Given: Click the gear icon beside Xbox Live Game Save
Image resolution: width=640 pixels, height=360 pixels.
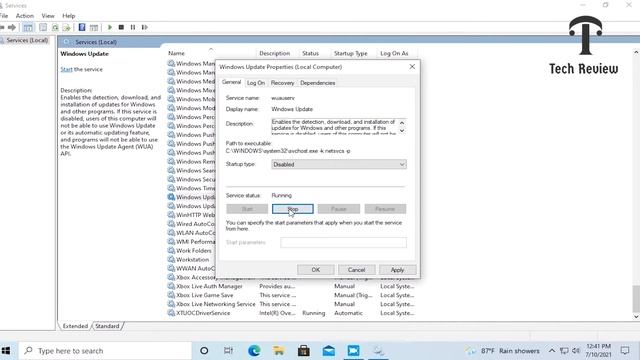Looking at the screenshot, I should click(171, 295).
